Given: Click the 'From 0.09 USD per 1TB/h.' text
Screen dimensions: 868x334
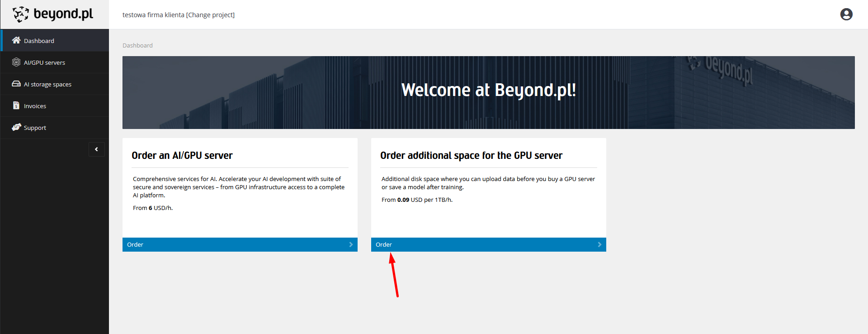Looking at the screenshot, I should (x=417, y=200).
